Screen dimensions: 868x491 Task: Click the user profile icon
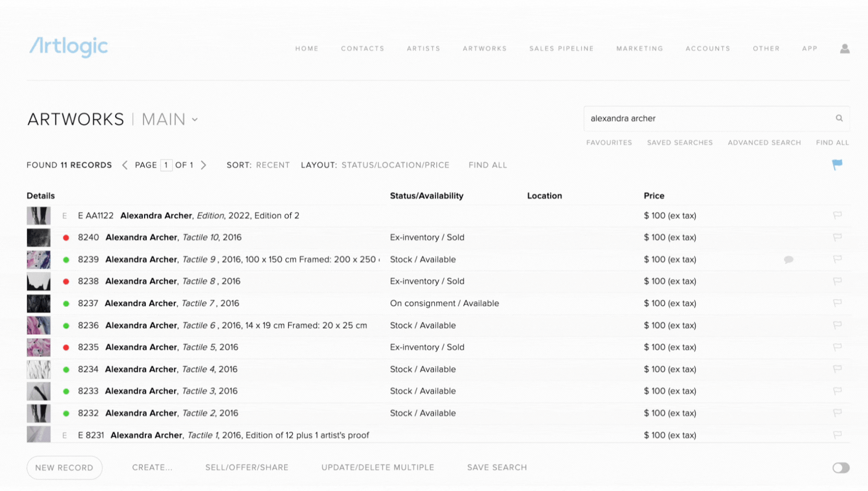pos(845,48)
